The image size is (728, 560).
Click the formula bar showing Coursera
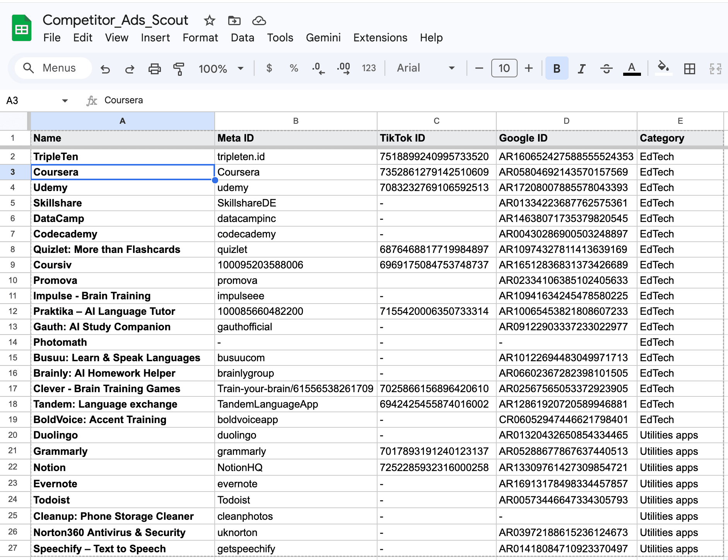(414, 101)
